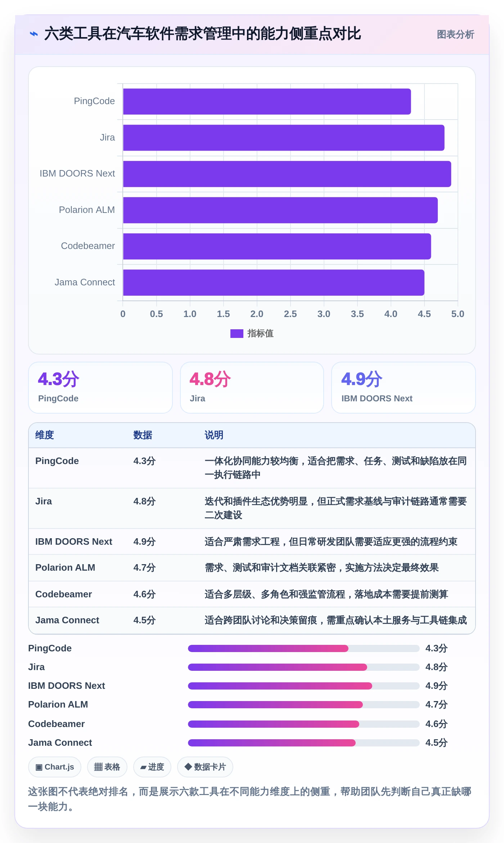Click the Jama Connect progress bar

coord(303,743)
